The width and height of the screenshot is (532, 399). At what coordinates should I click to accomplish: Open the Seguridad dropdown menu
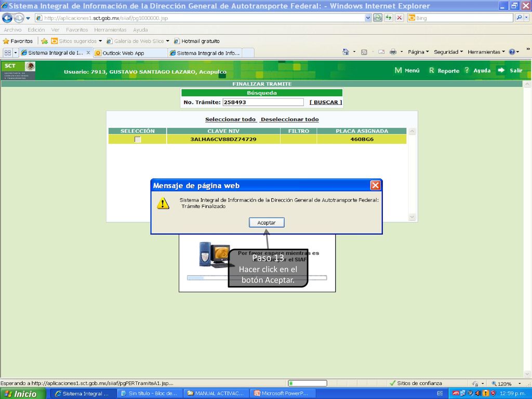pos(448,52)
